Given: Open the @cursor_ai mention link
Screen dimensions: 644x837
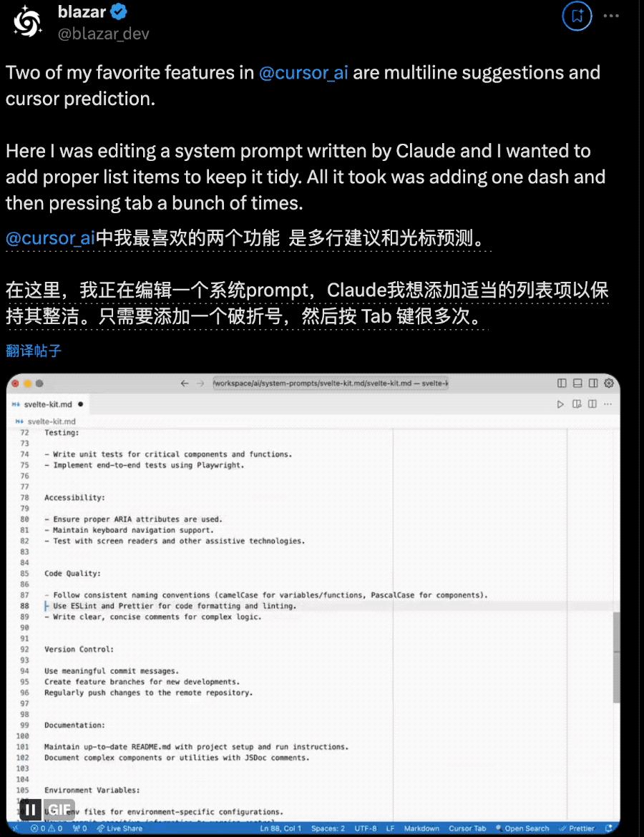Looking at the screenshot, I should pyautogui.click(x=303, y=72).
